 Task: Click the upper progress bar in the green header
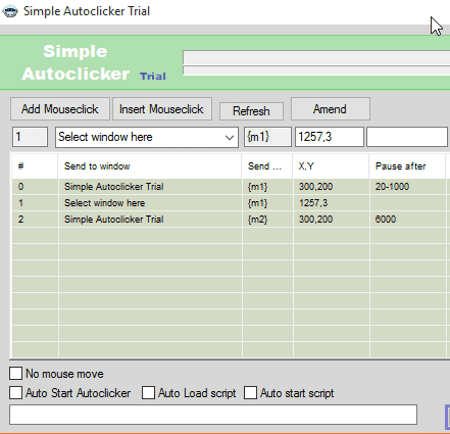[x=316, y=57]
